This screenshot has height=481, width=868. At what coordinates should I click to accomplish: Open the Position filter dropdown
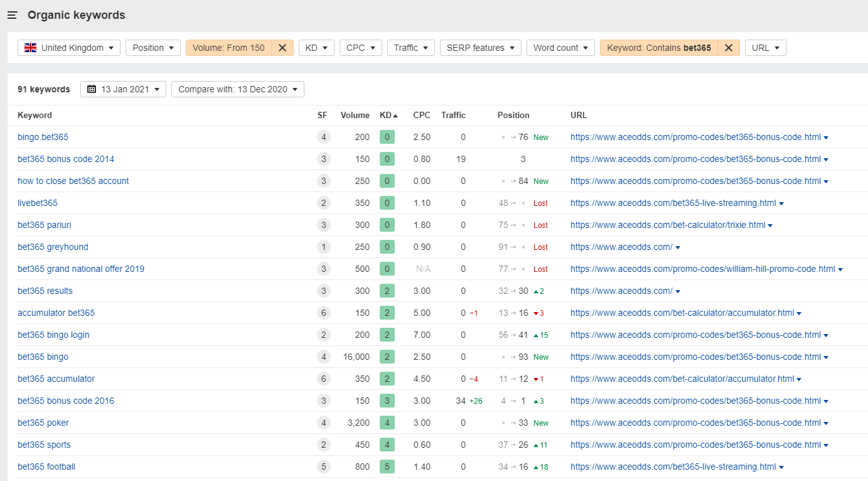click(x=153, y=48)
